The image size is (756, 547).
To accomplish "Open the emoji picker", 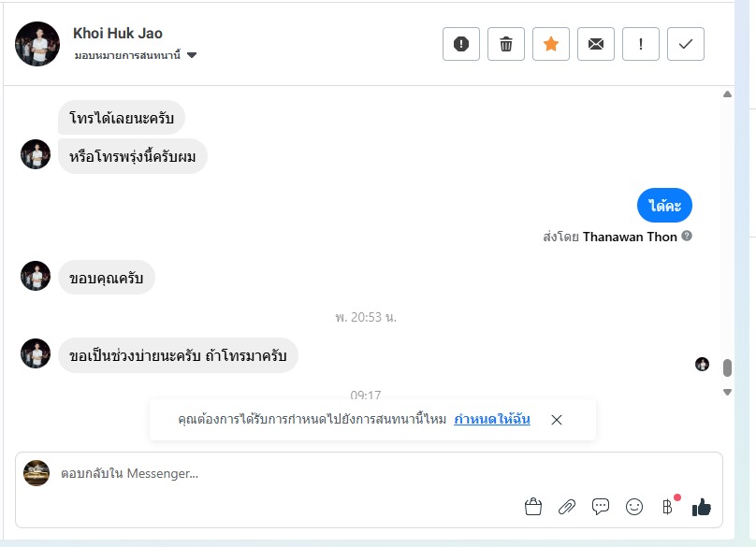I will 634,507.
